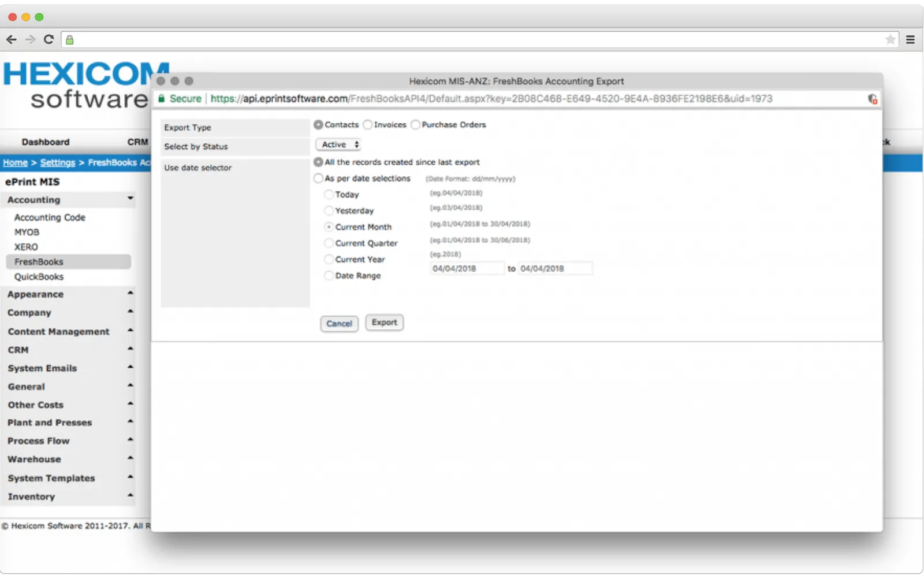This screenshot has height=578, width=924.
Task: Choose All the records created since last export
Action: click(x=318, y=162)
